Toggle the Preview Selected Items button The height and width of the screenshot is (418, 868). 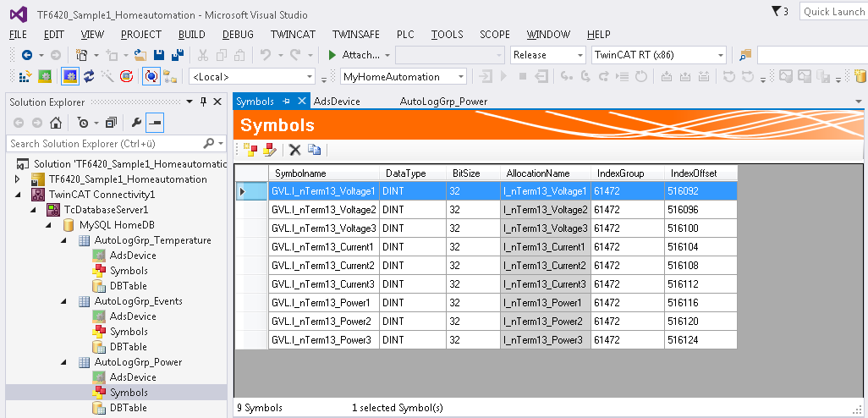pyautogui.click(x=155, y=123)
